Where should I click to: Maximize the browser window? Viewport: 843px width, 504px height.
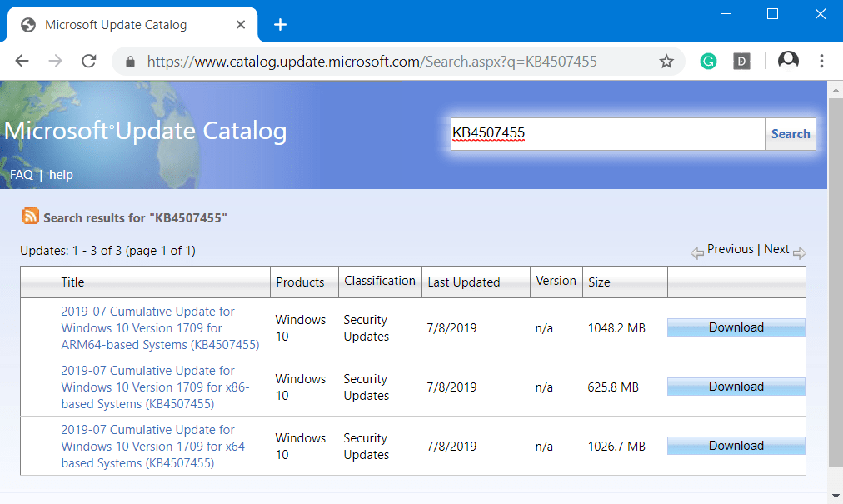pos(772,14)
